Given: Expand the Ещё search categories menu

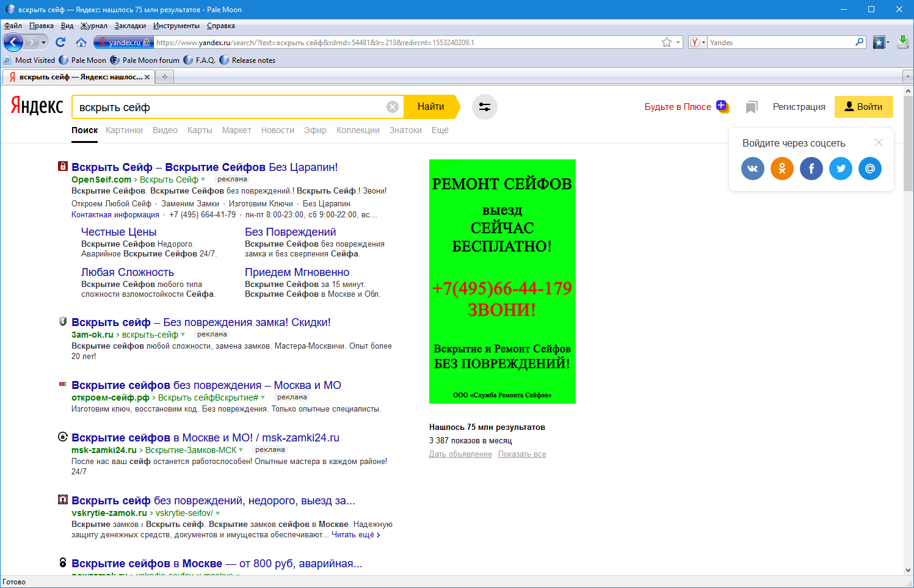Looking at the screenshot, I should coord(440,130).
